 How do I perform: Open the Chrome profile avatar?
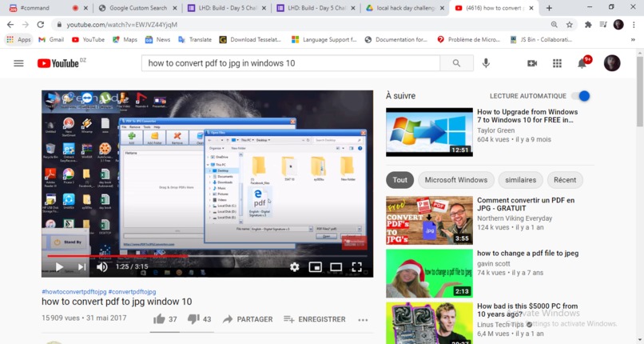(x=618, y=25)
